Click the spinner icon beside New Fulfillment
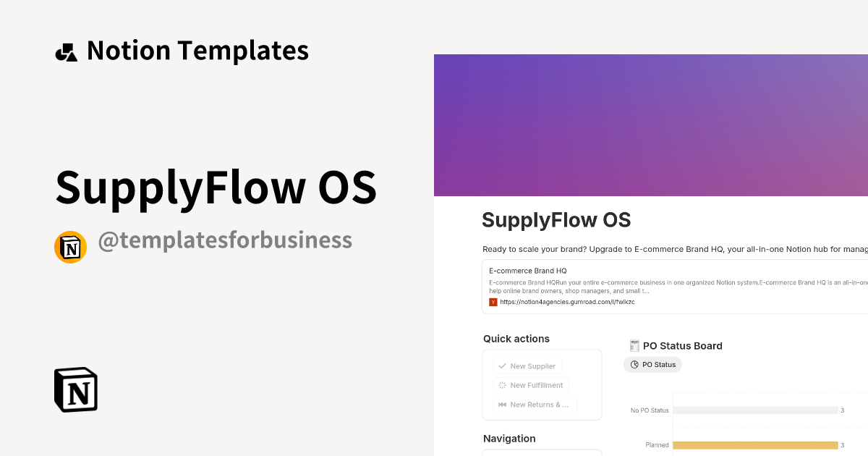This screenshot has width=868, height=456. coord(501,385)
